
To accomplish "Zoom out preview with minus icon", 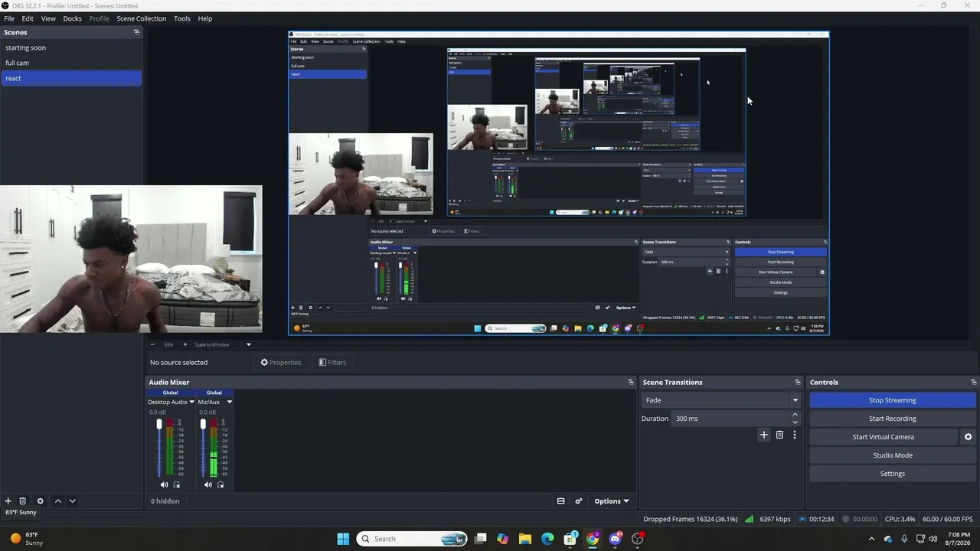I will pyautogui.click(x=152, y=344).
